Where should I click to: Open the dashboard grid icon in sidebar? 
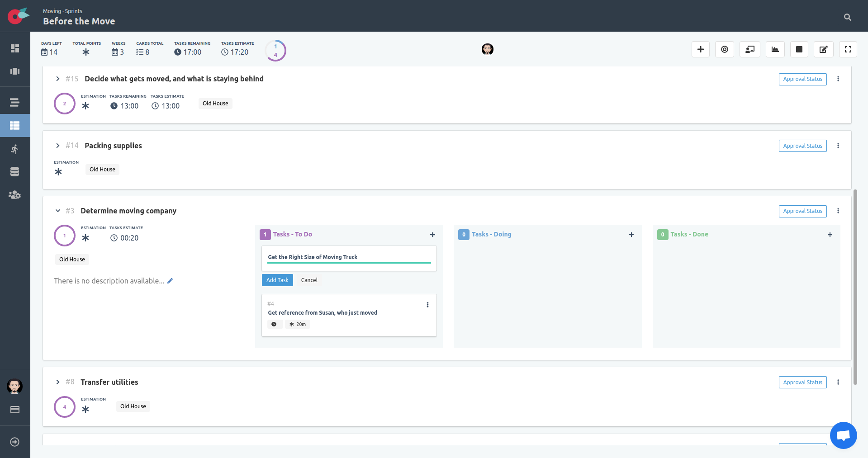coord(15,48)
